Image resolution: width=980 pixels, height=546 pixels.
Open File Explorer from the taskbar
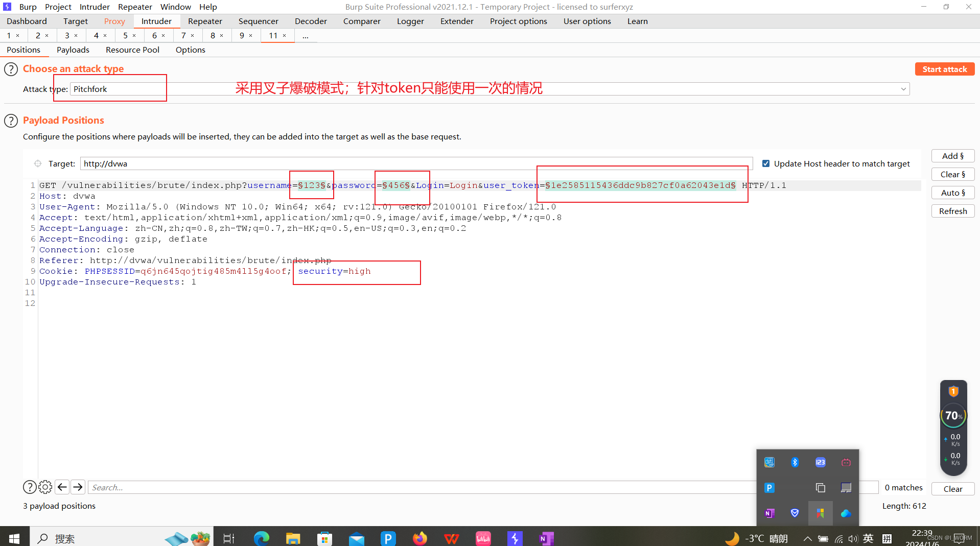[x=293, y=538]
